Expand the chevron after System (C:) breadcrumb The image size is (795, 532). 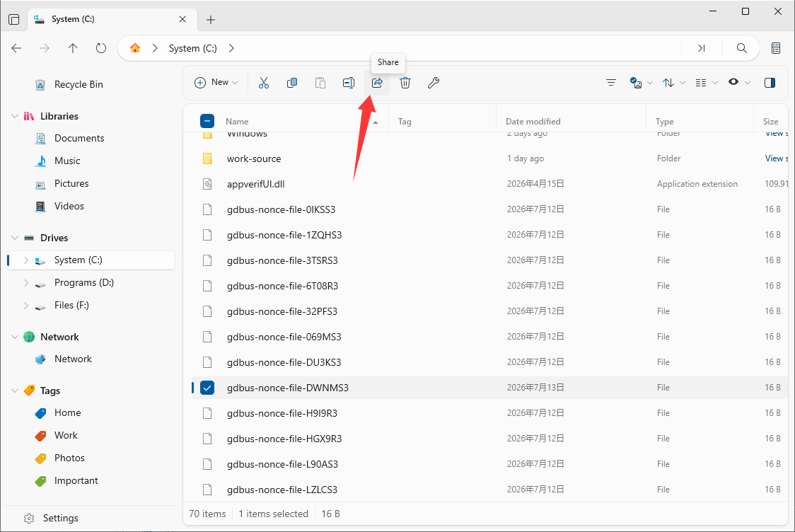click(x=231, y=48)
